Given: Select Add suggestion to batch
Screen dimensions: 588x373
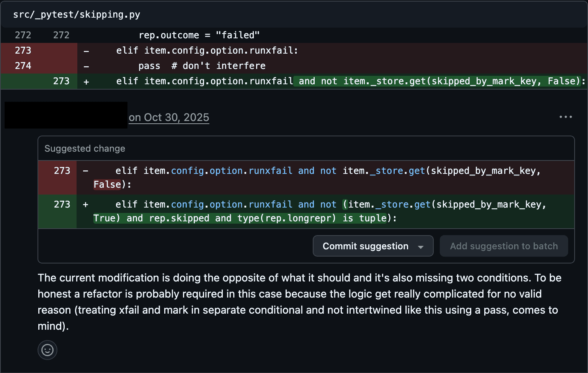Looking at the screenshot, I should click(x=504, y=246).
